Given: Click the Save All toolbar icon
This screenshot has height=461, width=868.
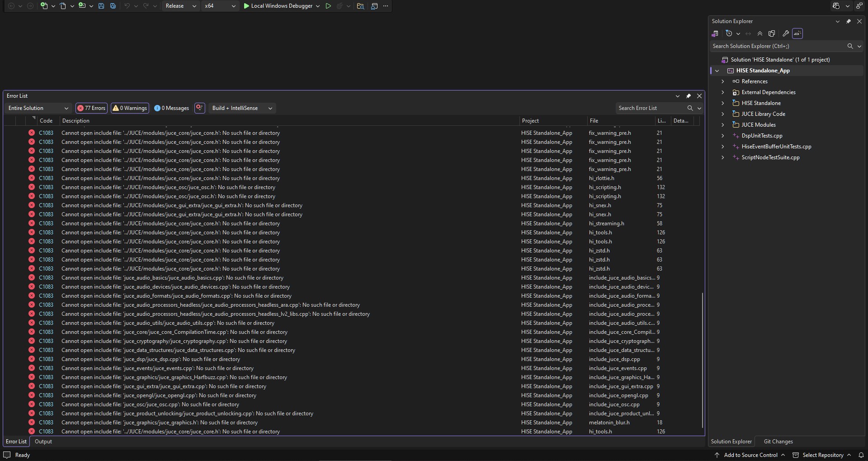Looking at the screenshot, I should coord(113,6).
